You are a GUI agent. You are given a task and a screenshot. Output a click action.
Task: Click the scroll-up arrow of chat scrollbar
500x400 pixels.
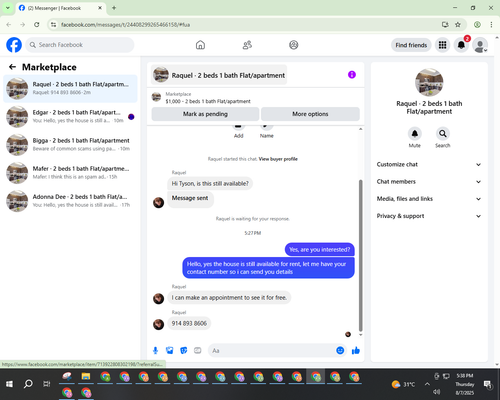coord(360,129)
